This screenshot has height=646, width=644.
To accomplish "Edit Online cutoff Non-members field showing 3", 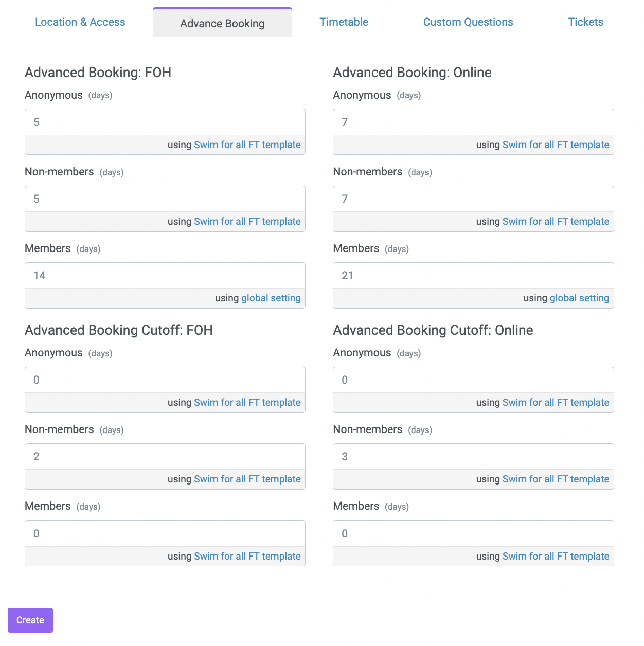I will click(x=473, y=457).
